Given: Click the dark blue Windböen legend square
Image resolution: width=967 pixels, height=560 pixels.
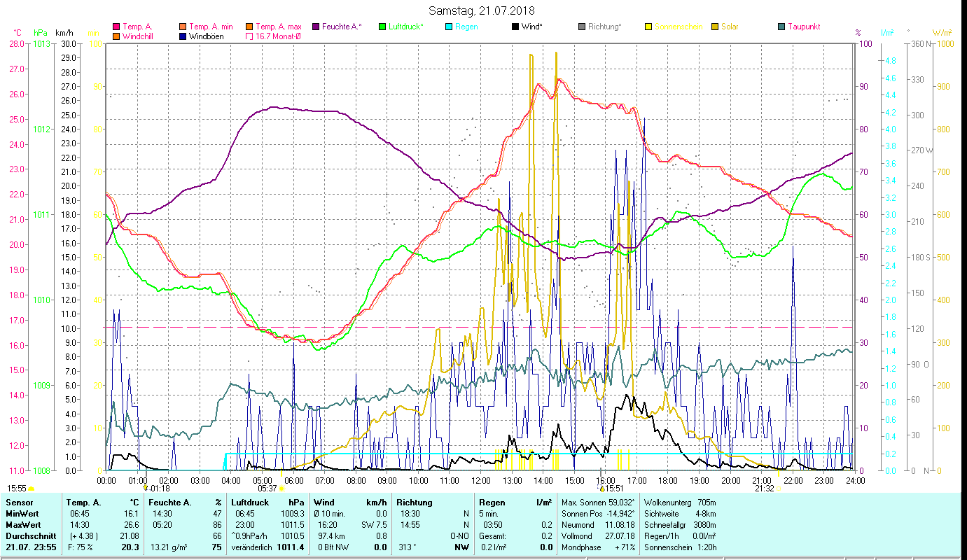Looking at the screenshot, I should pyautogui.click(x=183, y=36).
